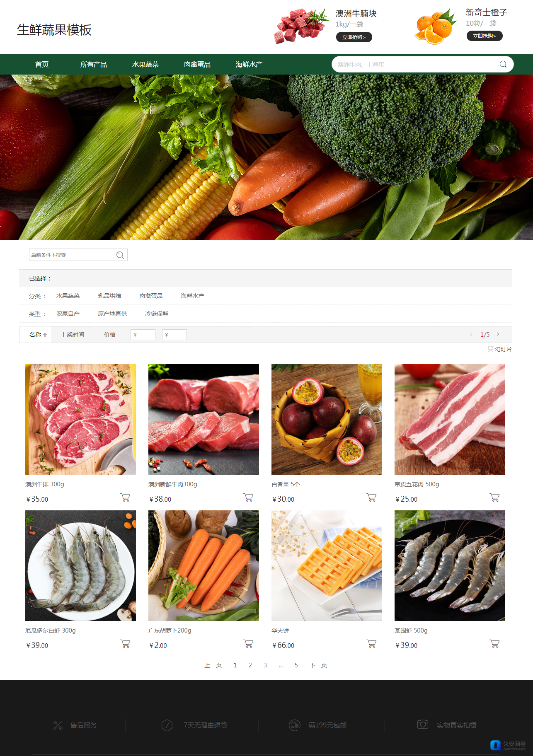Screen dimensions: 533x756
Task: Switch to 幻灯片 view mode
Action: (x=500, y=349)
